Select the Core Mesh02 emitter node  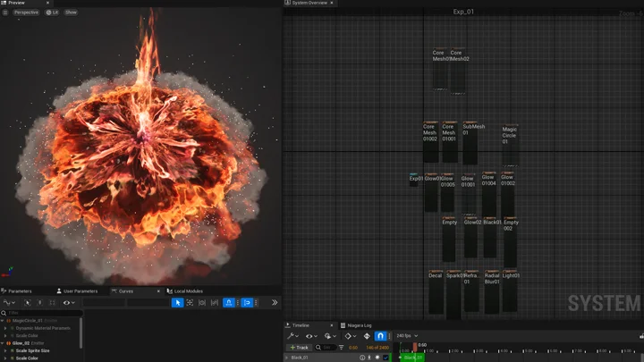click(x=458, y=71)
